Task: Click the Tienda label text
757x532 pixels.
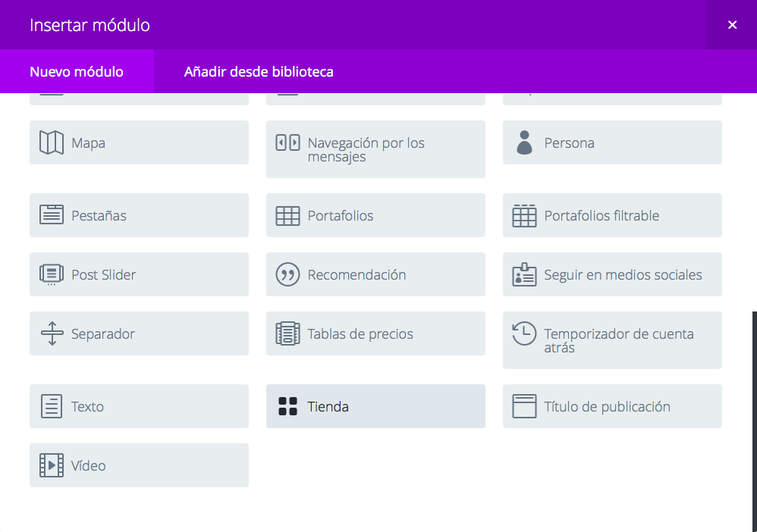Action: [328, 407]
